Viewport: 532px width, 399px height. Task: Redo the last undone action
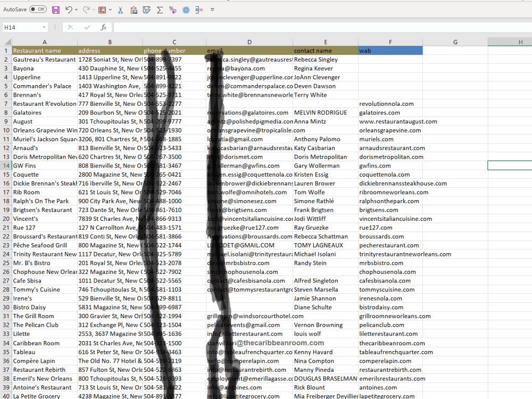[86, 10]
